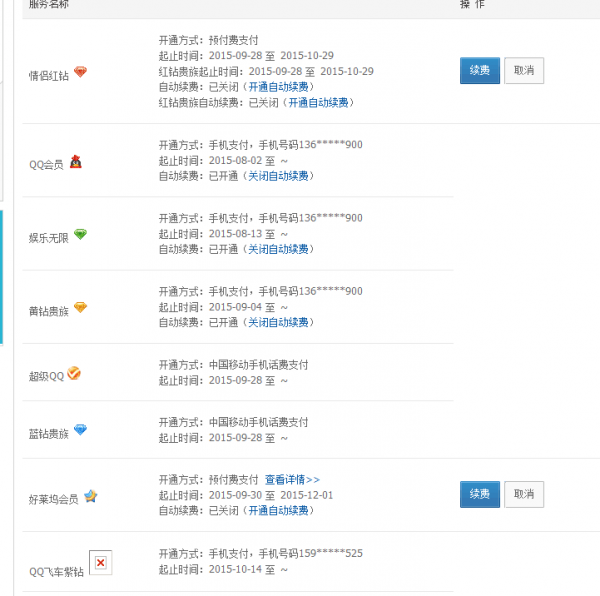Click 关闭自动续费 link for 娱乐无限
This screenshot has width=600, height=596.
coord(279,249)
